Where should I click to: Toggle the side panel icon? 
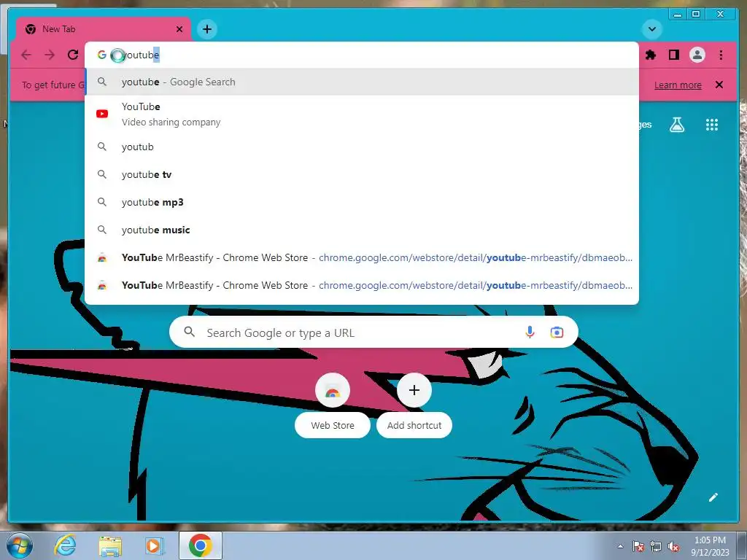[673, 55]
